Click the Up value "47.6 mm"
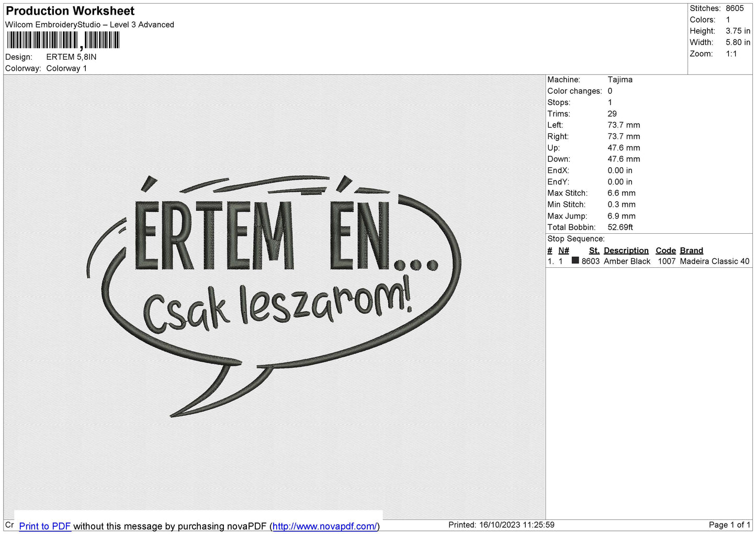 pyautogui.click(x=624, y=148)
